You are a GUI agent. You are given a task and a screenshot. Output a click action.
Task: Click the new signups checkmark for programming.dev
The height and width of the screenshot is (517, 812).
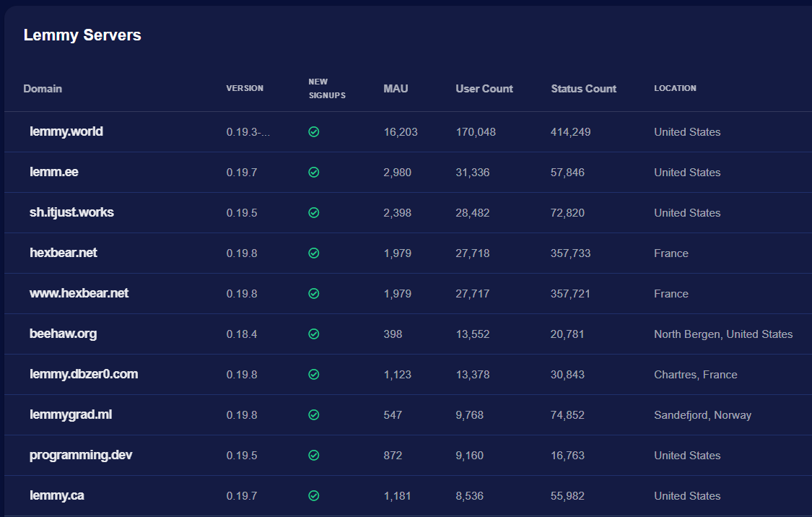pyautogui.click(x=314, y=456)
